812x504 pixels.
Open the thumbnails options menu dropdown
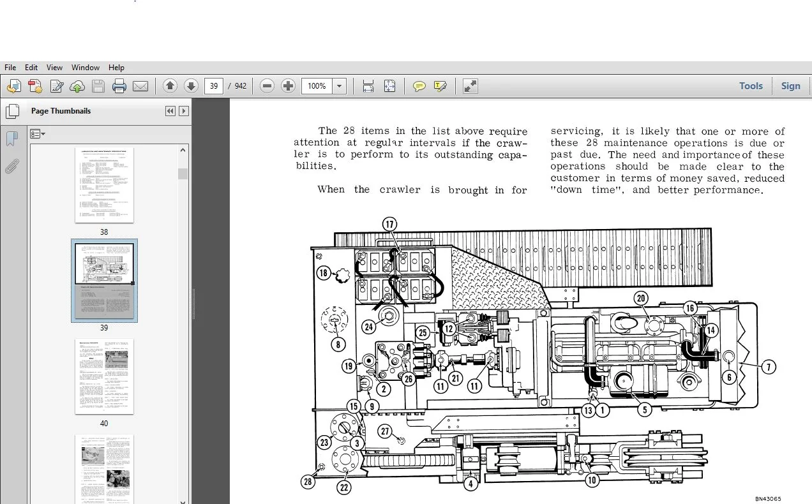[38, 134]
